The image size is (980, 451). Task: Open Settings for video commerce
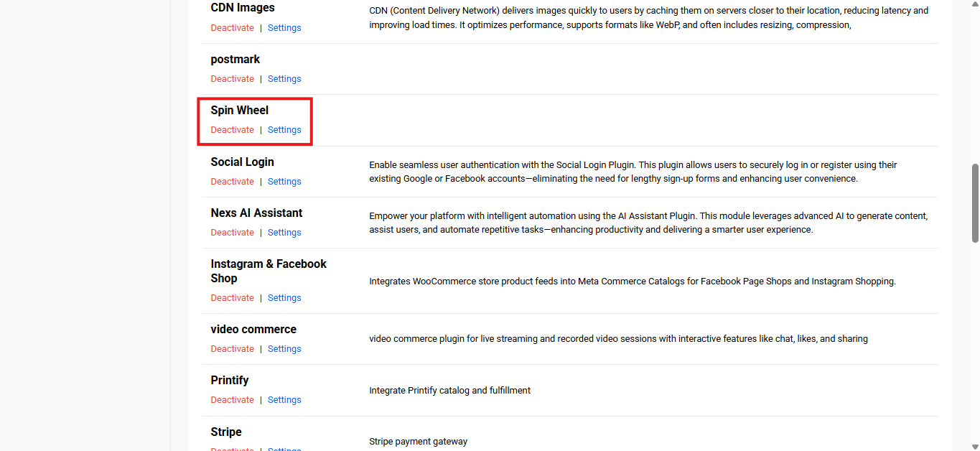coord(284,349)
